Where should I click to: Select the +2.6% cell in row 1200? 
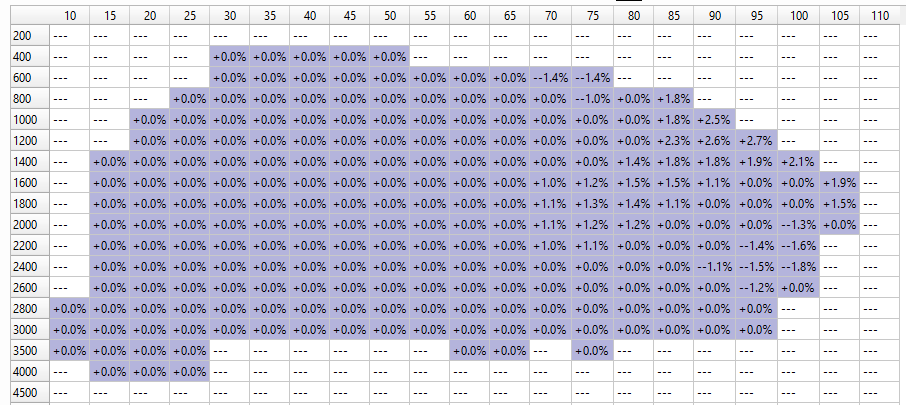pyautogui.click(x=714, y=140)
